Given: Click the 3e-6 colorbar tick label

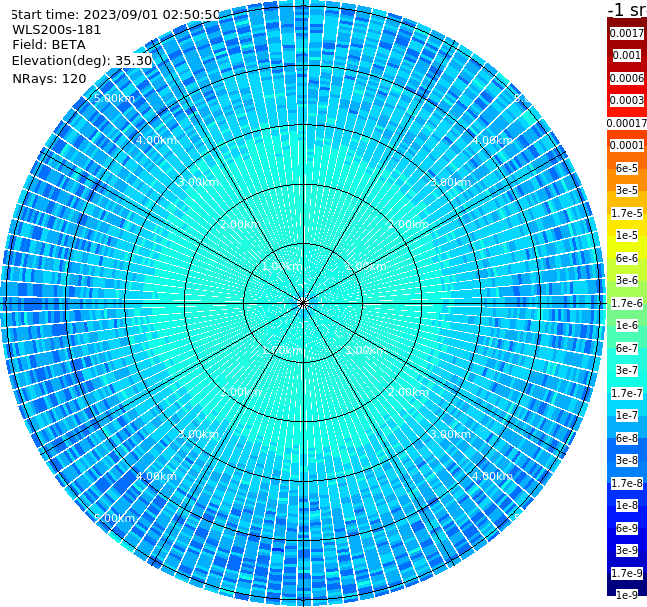Looking at the screenshot, I should [x=627, y=280].
